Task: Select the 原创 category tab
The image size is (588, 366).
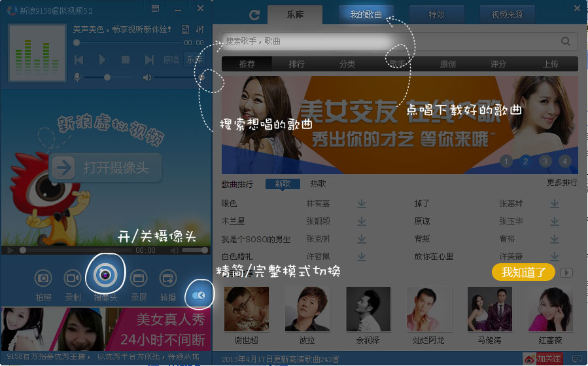Action: click(448, 64)
